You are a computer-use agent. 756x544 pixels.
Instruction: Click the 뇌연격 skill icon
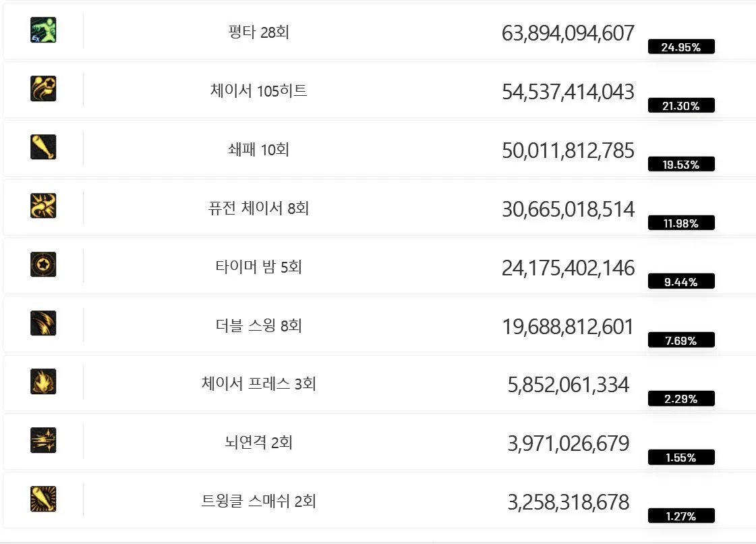(43, 441)
